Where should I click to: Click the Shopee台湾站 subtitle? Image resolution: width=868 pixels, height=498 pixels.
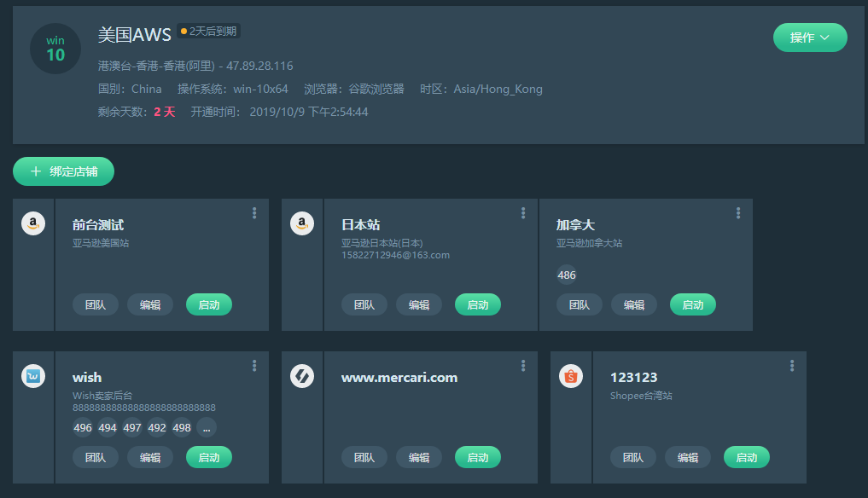(641, 396)
